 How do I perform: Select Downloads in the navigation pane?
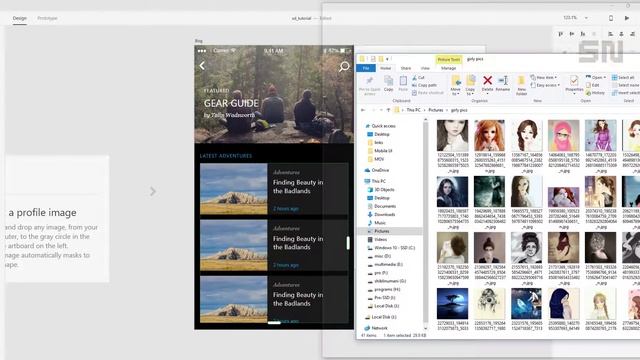(x=381, y=214)
